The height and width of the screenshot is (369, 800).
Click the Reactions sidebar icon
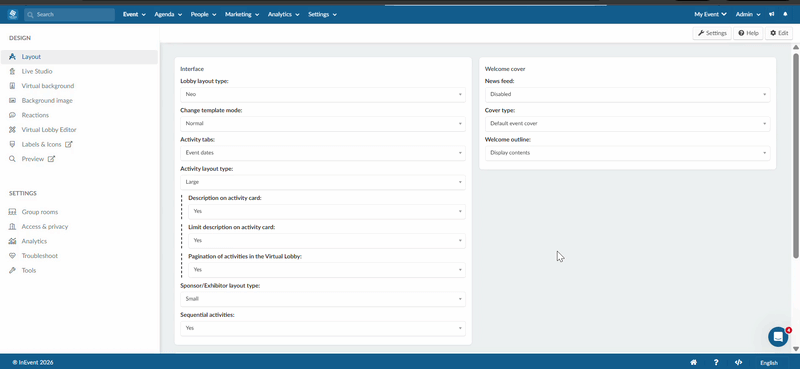tap(12, 115)
